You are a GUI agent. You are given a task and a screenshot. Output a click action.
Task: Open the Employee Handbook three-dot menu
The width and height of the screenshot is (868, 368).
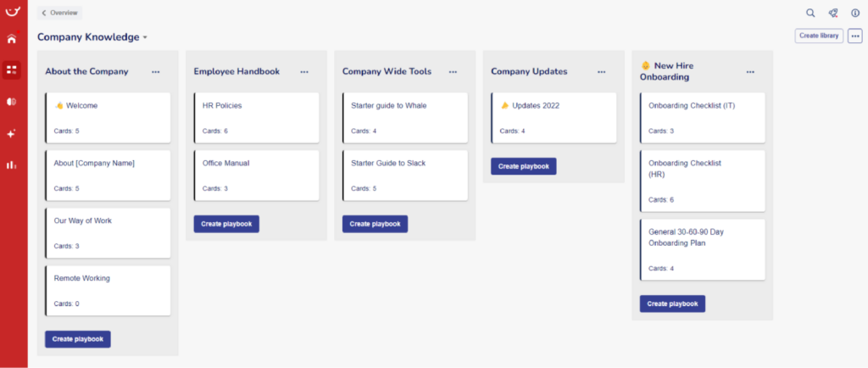[x=304, y=72]
